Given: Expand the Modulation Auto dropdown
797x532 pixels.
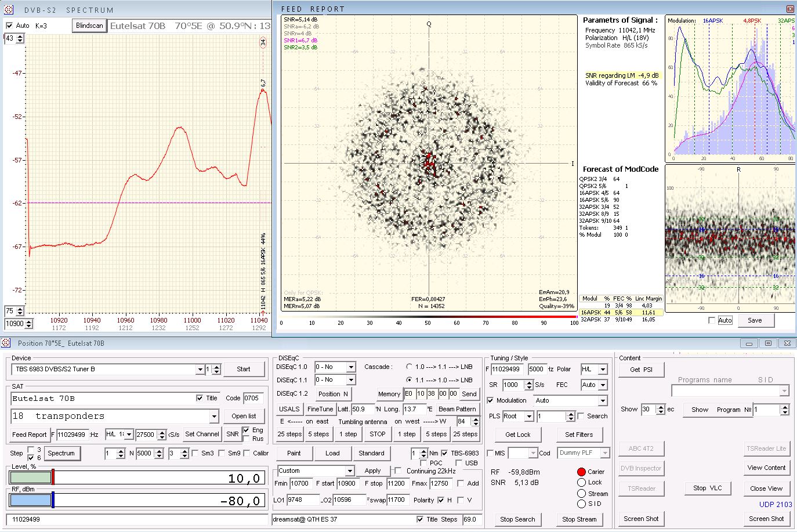Looking at the screenshot, I should click(x=603, y=400).
